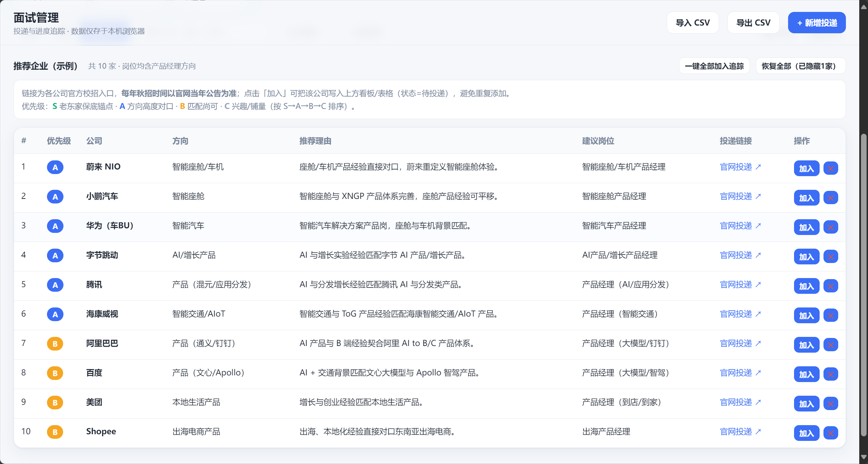Click company name Shopee
The image size is (868, 464).
(101, 432)
